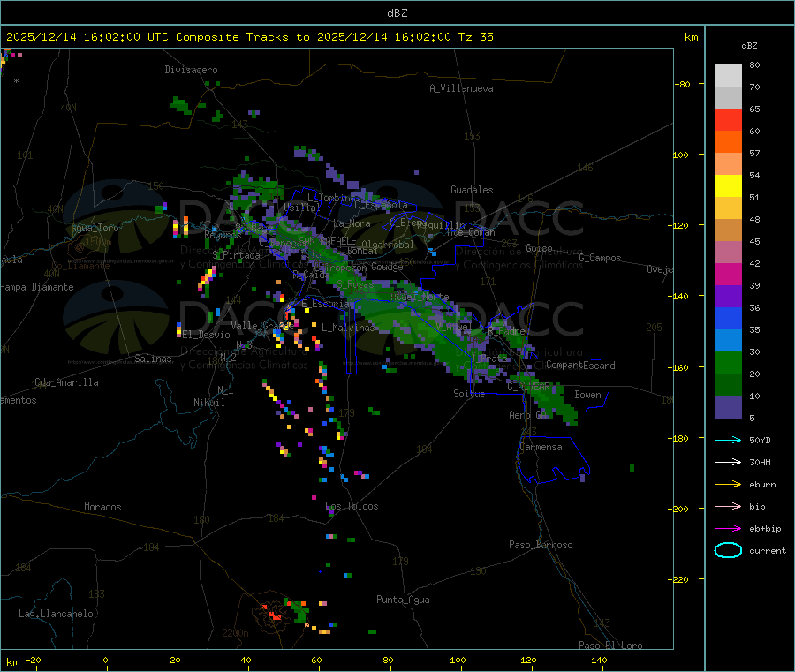The image size is (795, 672).
Task: Click the Agua_Toro map label
Action: tap(95, 228)
